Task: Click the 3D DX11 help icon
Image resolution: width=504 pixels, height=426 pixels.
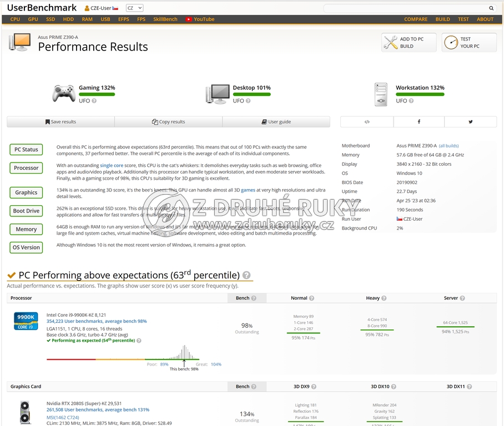Action: click(469, 387)
